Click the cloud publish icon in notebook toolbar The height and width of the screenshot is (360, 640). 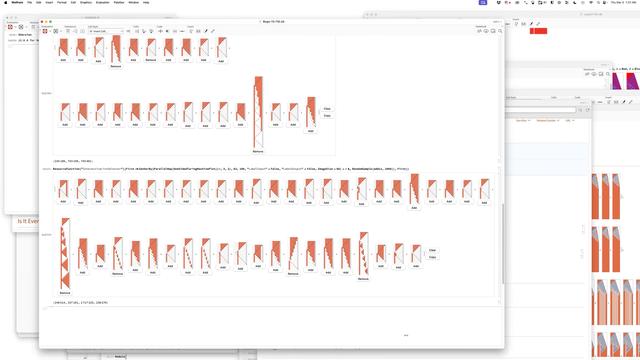[x=486, y=31]
